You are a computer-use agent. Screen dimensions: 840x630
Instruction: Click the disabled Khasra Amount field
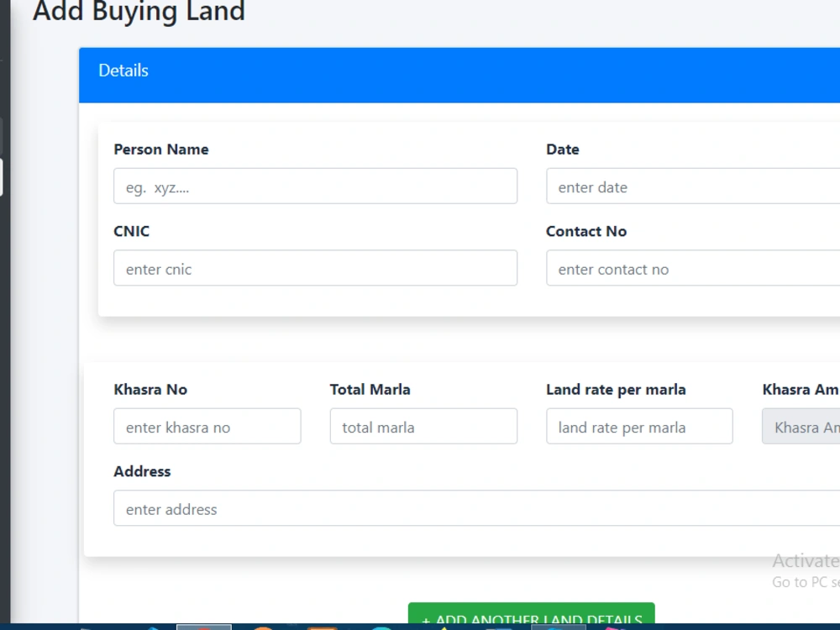801,427
